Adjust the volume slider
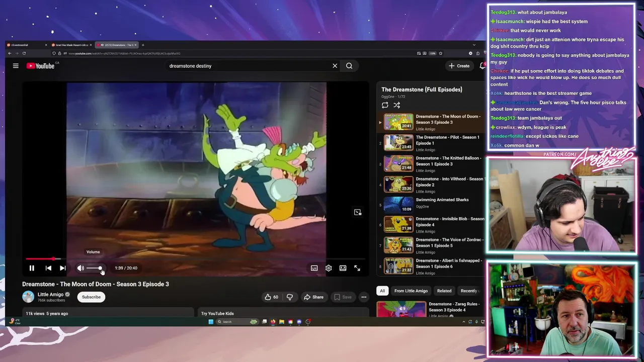644x362 pixels. pyautogui.click(x=95, y=268)
